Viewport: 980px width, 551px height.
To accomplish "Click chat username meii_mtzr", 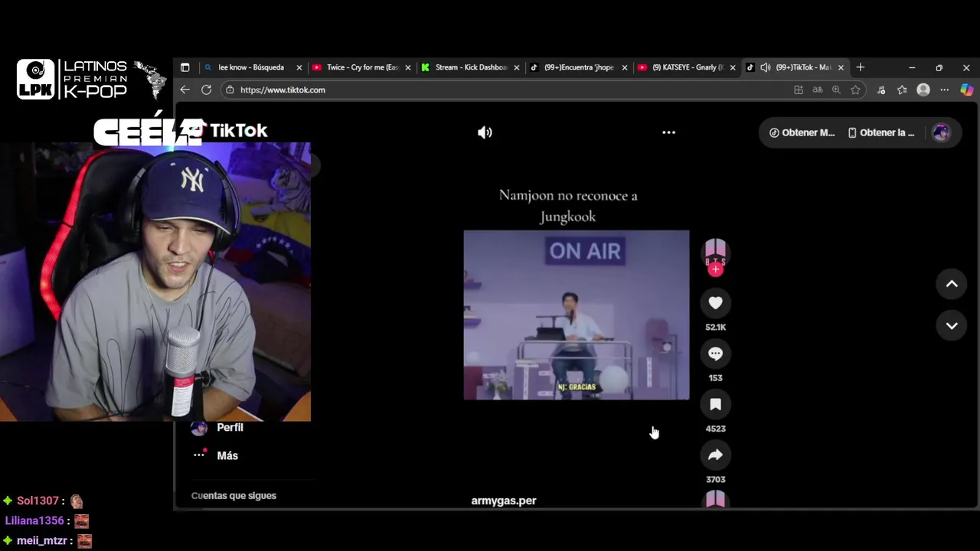I will point(42,540).
